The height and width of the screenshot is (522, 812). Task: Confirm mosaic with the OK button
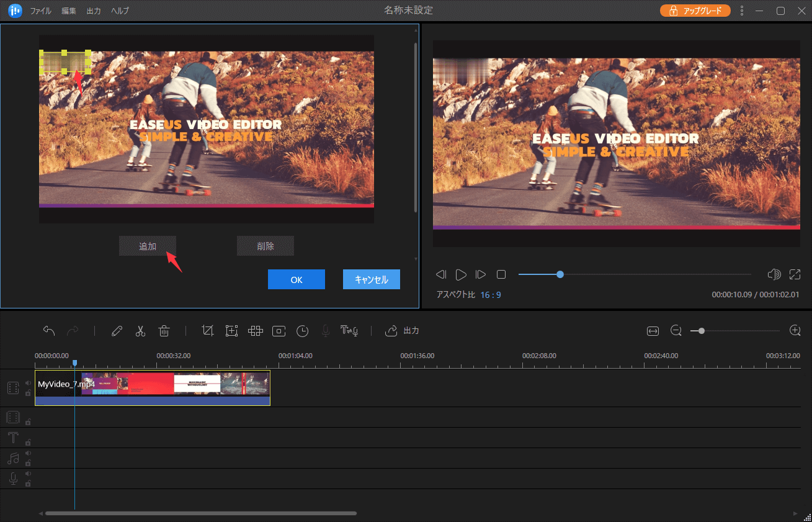[x=297, y=279]
